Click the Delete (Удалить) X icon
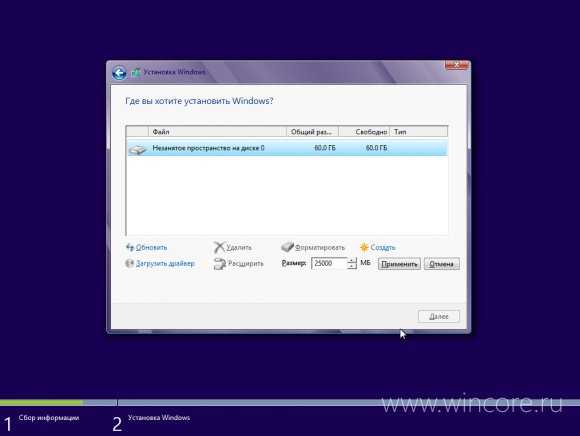The height and width of the screenshot is (436, 580). 219,247
